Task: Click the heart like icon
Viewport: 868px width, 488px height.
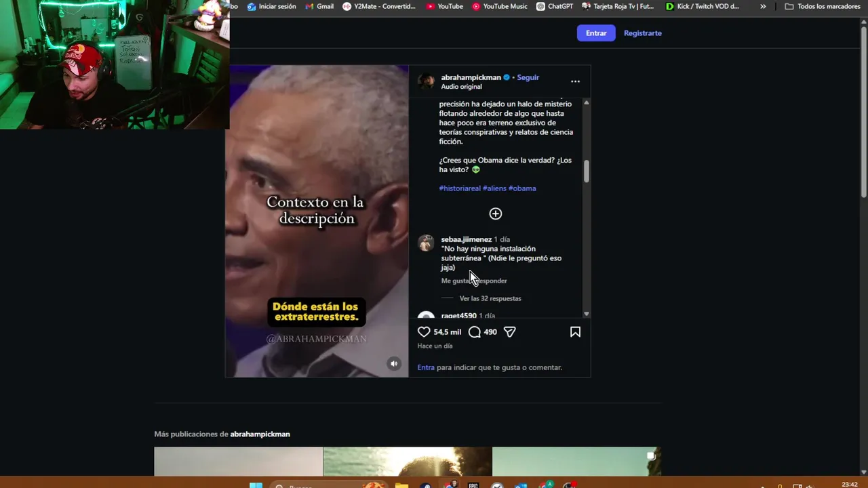Action: pos(424,332)
